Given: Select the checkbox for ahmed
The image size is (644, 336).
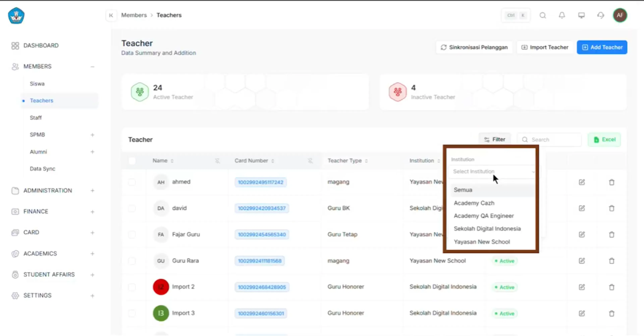Looking at the screenshot, I should tap(132, 182).
